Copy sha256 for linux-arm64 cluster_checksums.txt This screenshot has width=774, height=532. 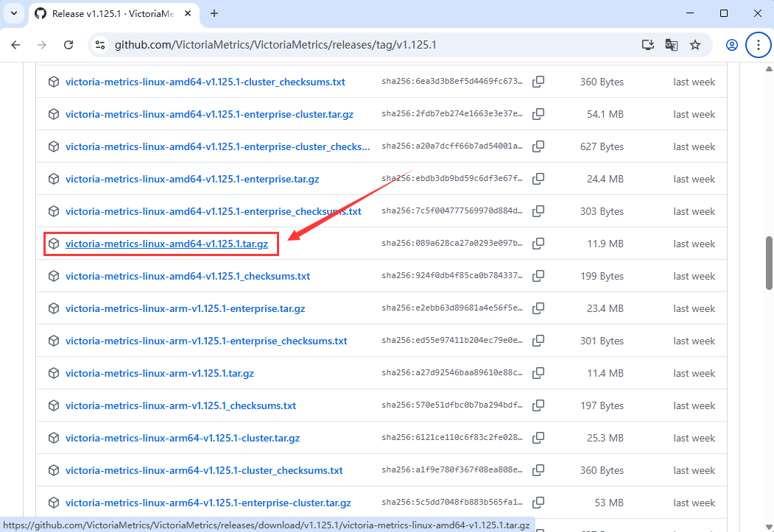click(538, 470)
